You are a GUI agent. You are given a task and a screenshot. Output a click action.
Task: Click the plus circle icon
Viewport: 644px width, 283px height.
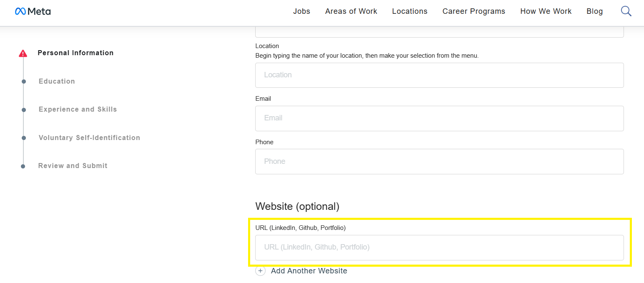tap(261, 271)
